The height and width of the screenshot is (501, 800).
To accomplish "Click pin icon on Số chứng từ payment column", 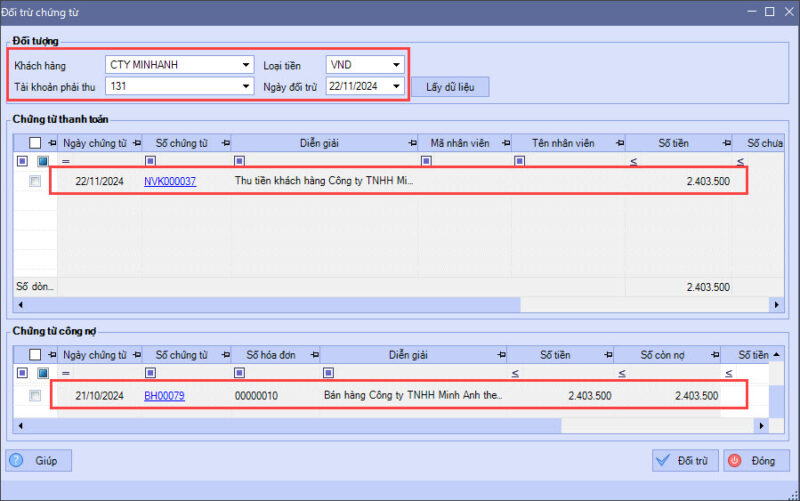I will click(223, 143).
